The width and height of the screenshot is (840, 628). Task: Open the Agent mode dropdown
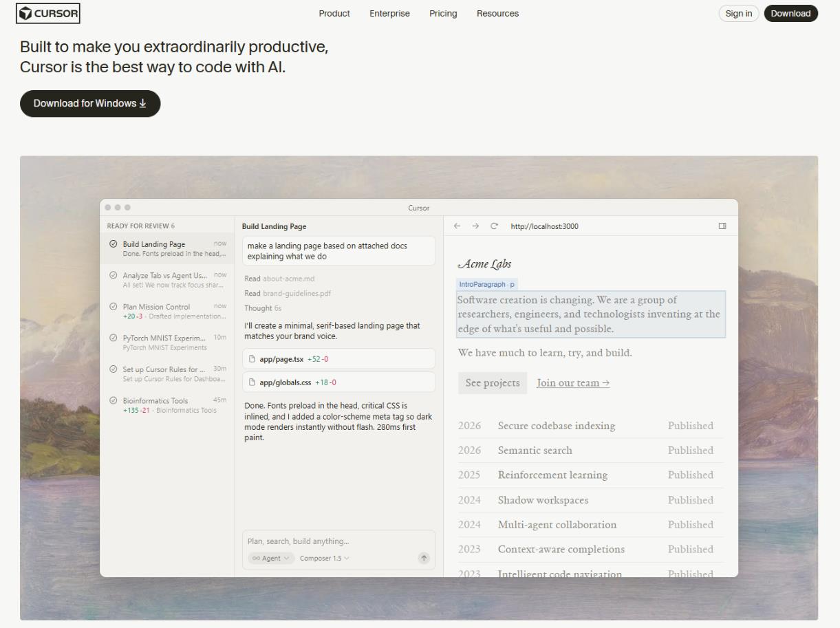click(271, 558)
